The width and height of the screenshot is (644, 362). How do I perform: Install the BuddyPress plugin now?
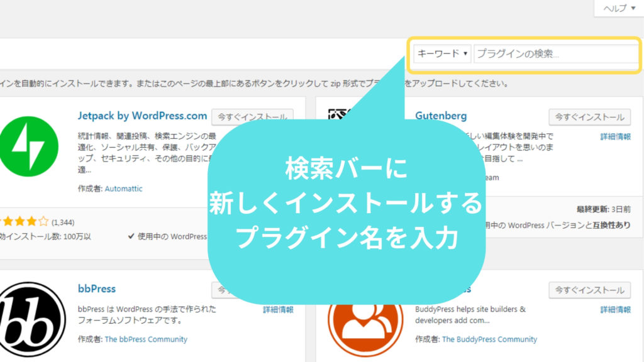click(589, 290)
